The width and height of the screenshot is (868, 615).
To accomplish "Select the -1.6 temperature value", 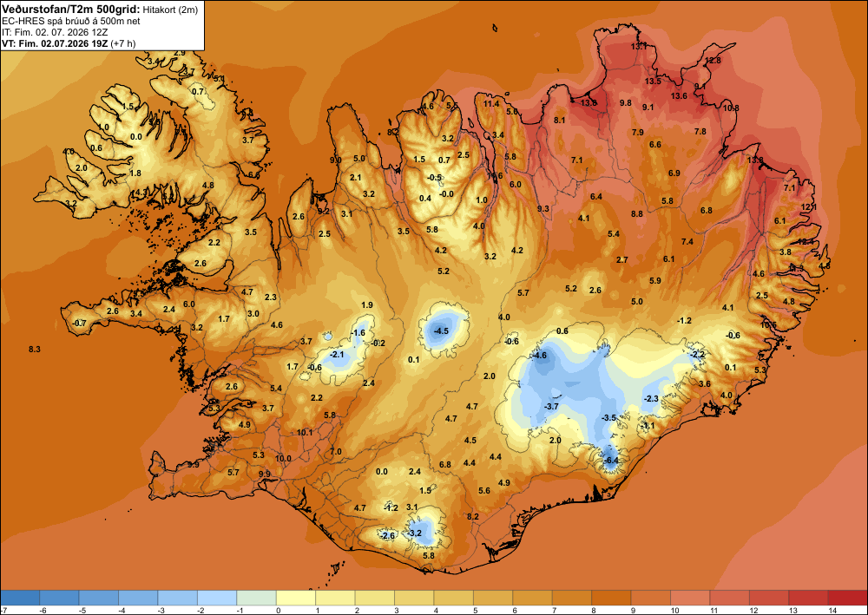I will click(x=358, y=332).
